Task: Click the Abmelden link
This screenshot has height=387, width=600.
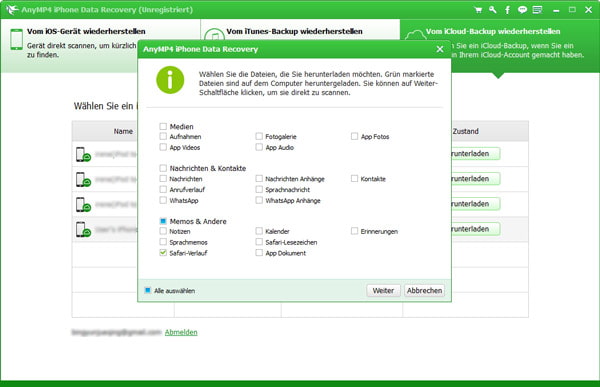Action: (181, 332)
